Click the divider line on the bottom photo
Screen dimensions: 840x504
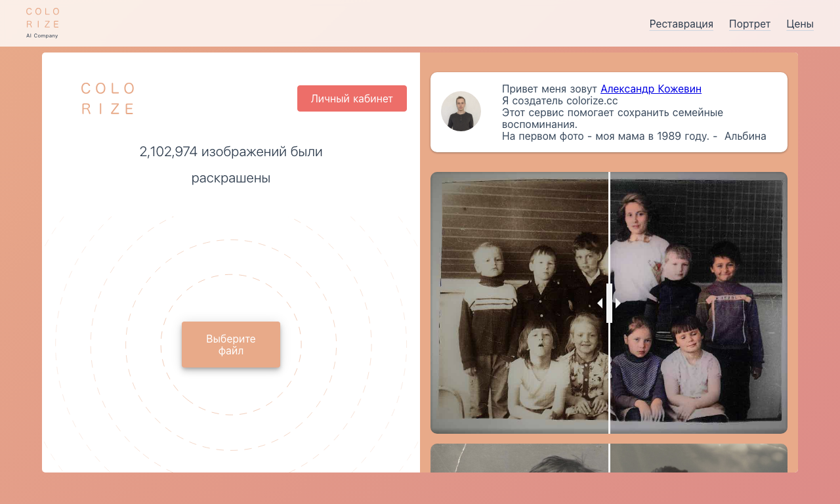609,458
